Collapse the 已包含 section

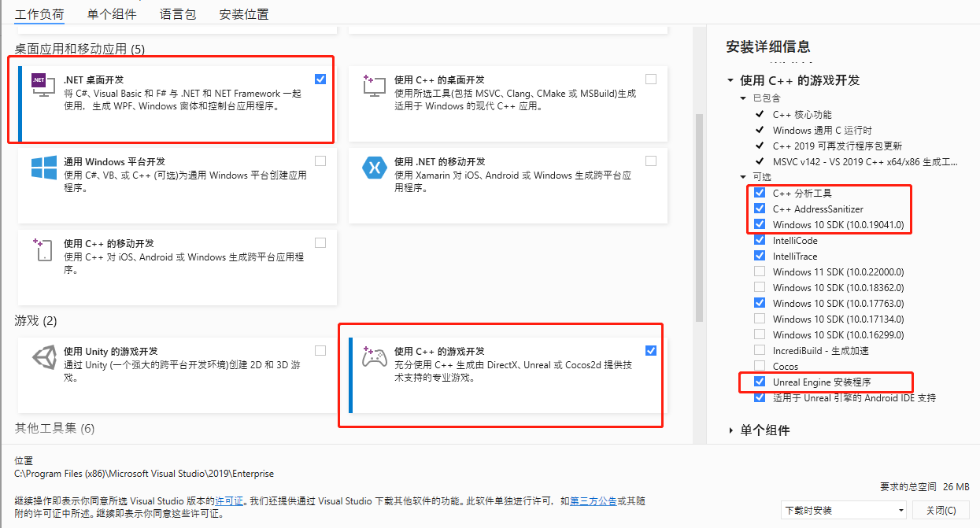pyautogui.click(x=743, y=98)
